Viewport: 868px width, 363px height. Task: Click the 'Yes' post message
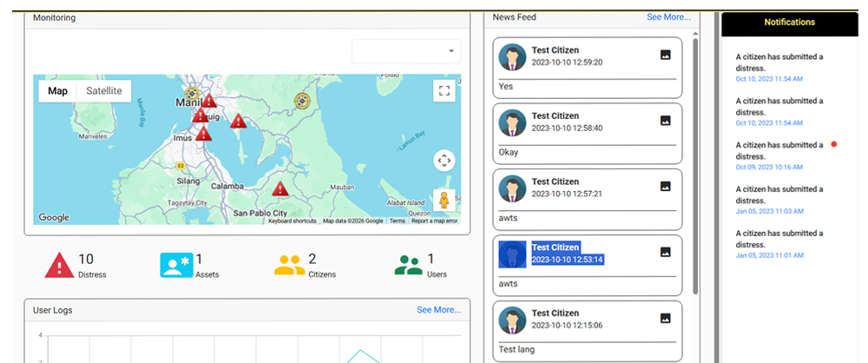tap(506, 87)
